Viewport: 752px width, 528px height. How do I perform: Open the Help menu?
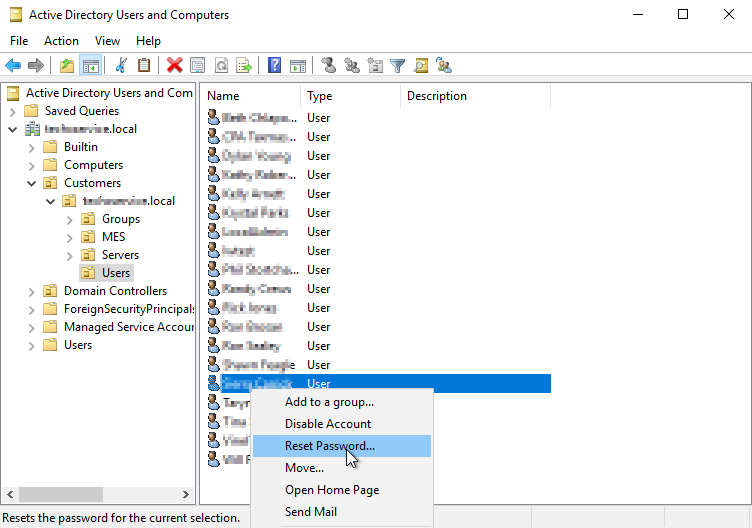tap(148, 41)
